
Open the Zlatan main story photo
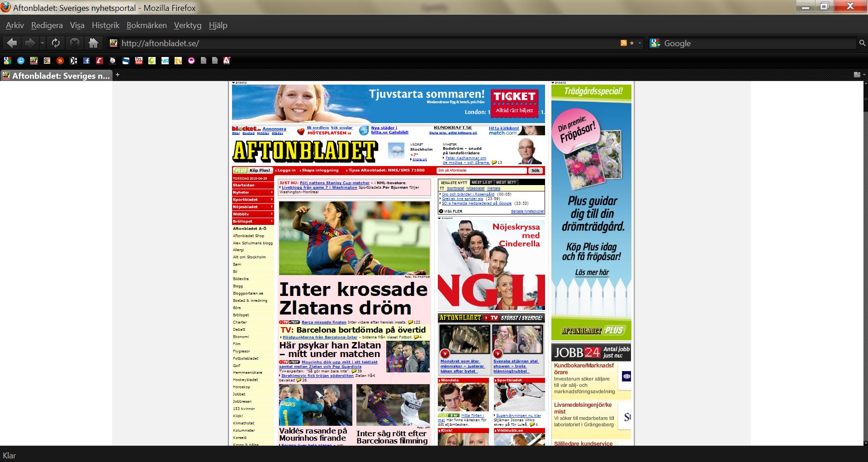[354, 238]
